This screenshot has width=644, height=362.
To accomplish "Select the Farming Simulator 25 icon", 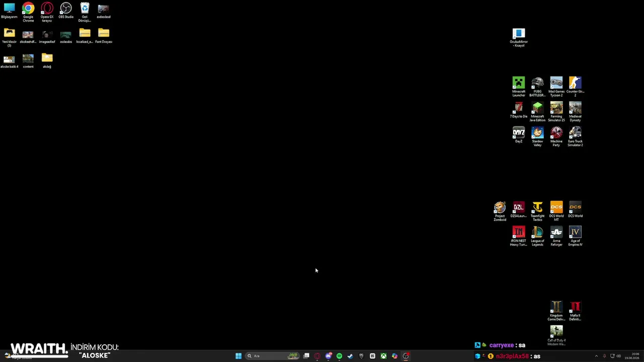I will (x=556, y=112).
